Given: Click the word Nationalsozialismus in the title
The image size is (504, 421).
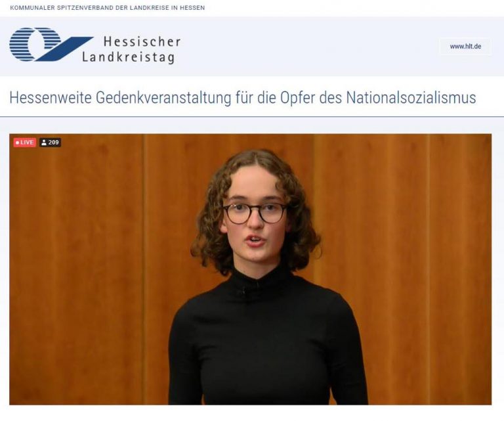Looking at the screenshot, I should tap(411, 97).
